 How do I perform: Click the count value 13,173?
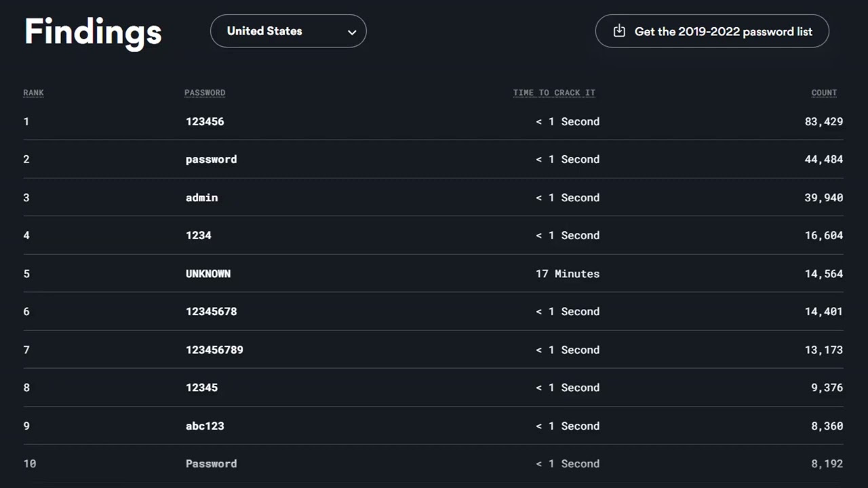pos(824,350)
